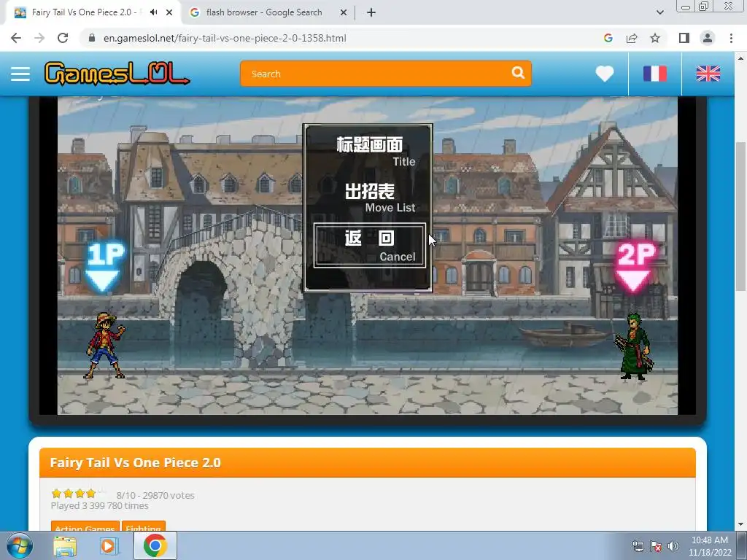The image size is (747, 560).
Task: Click the scrollbar down arrow
Action: click(740, 525)
